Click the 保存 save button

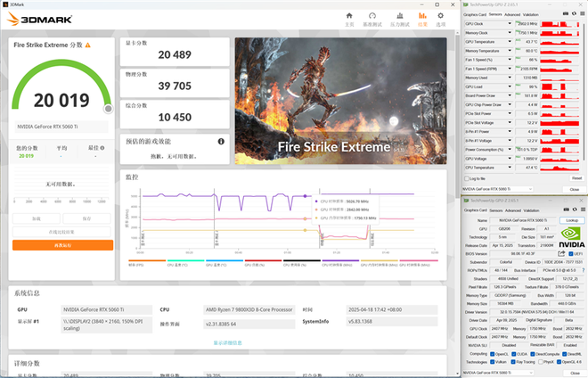[x=86, y=218]
